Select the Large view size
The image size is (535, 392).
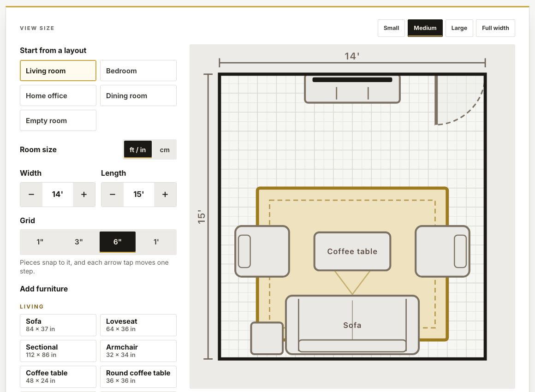pyautogui.click(x=459, y=28)
